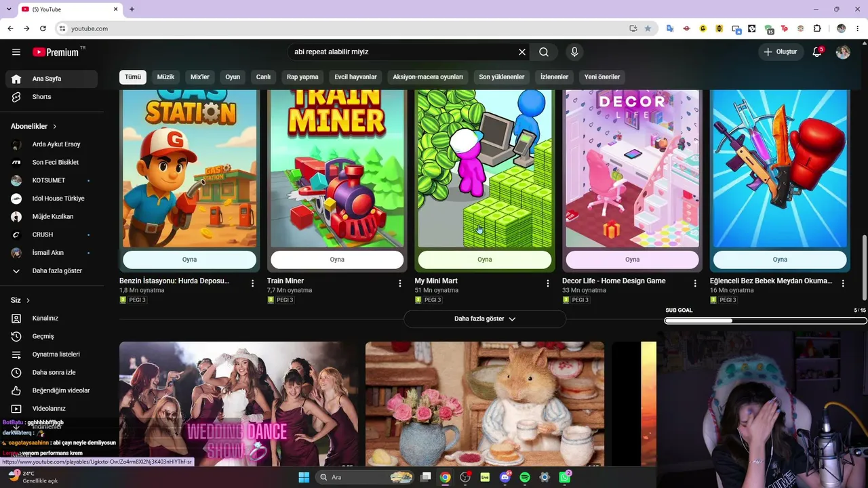The image size is (868, 488).
Task: Click Oyna under Eğlenceli Bez Bebek
Action: coord(780,260)
